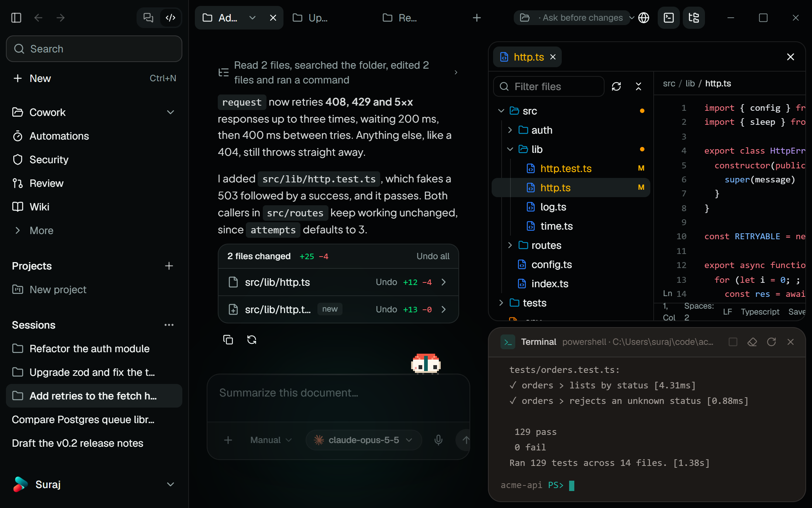
Task: Toggle the left sidebar panel icon
Action: click(16, 18)
